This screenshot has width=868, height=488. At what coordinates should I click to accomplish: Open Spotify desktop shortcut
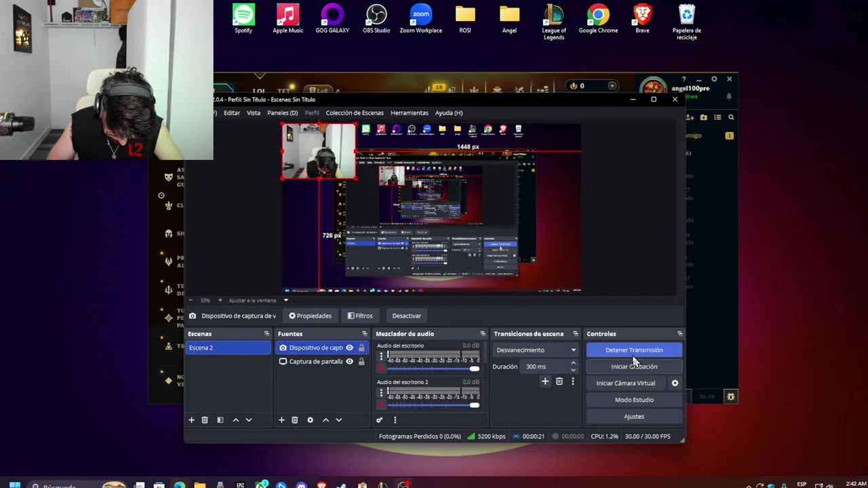coord(243,19)
